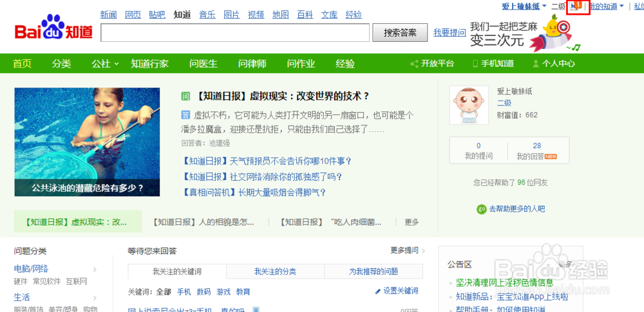Filter keywords by 游戏
Image resolution: width=644 pixels, height=312 pixels.
[223, 292]
